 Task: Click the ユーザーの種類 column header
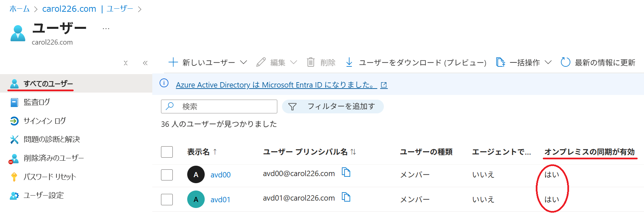point(426,152)
